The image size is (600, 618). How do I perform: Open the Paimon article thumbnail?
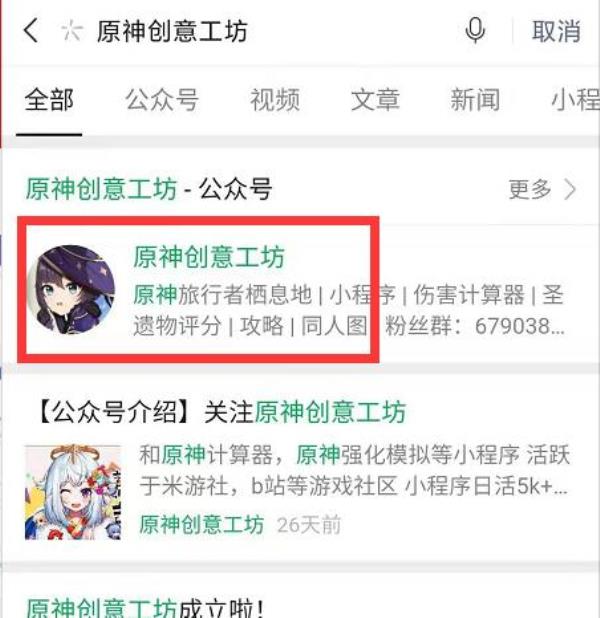pyautogui.click(x=73, y=492)
